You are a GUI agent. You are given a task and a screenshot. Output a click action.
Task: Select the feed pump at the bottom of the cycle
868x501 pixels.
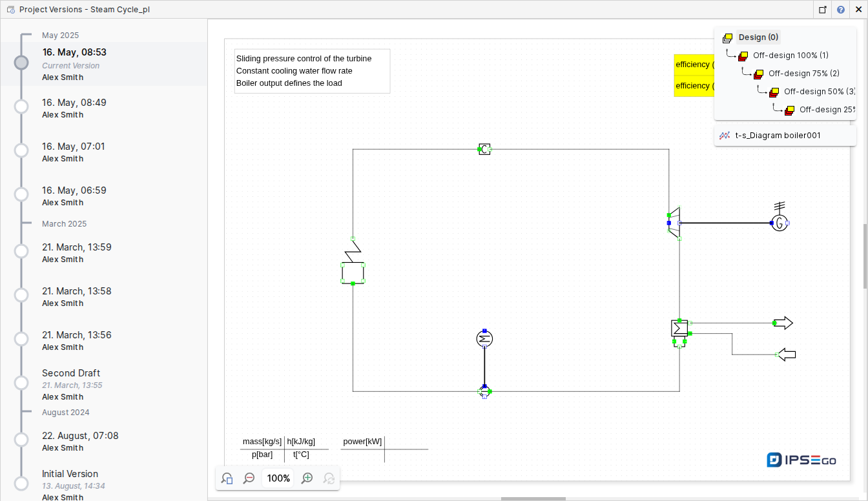point(484,391)
